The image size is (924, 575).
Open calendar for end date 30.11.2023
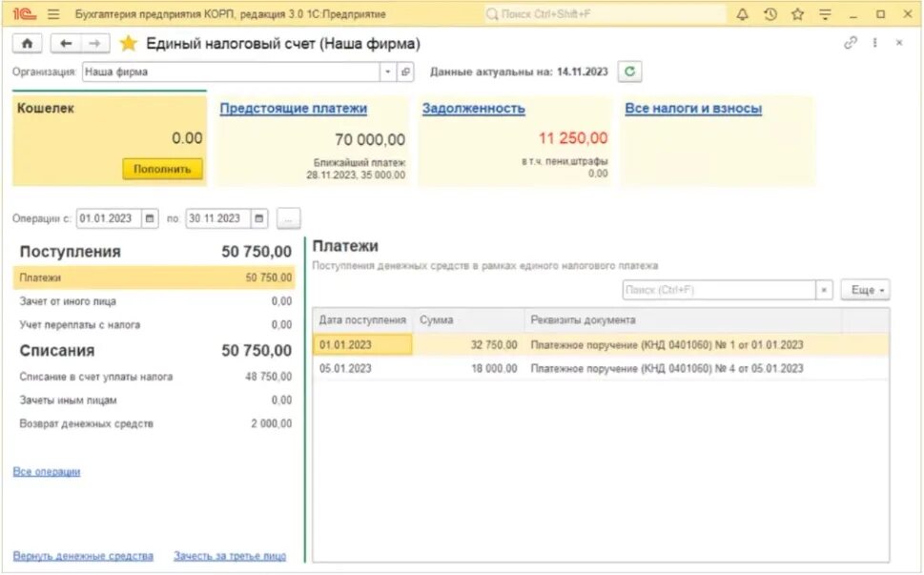pyautogui.click(x=258, y=218)
